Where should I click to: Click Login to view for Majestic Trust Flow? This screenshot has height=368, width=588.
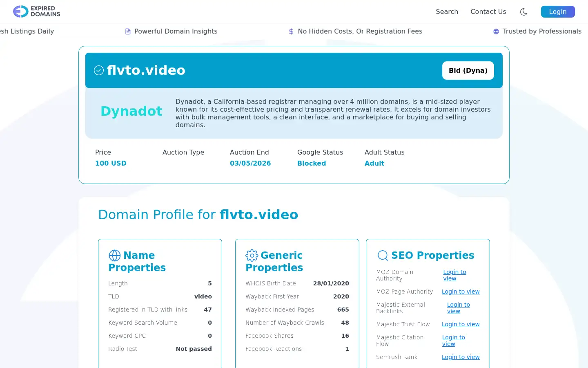pos(461,324)
